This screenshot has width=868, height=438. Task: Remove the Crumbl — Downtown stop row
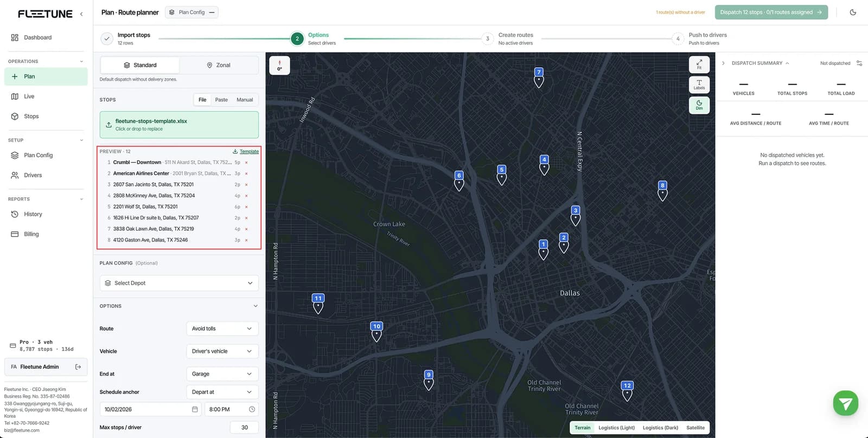point(246,163)
